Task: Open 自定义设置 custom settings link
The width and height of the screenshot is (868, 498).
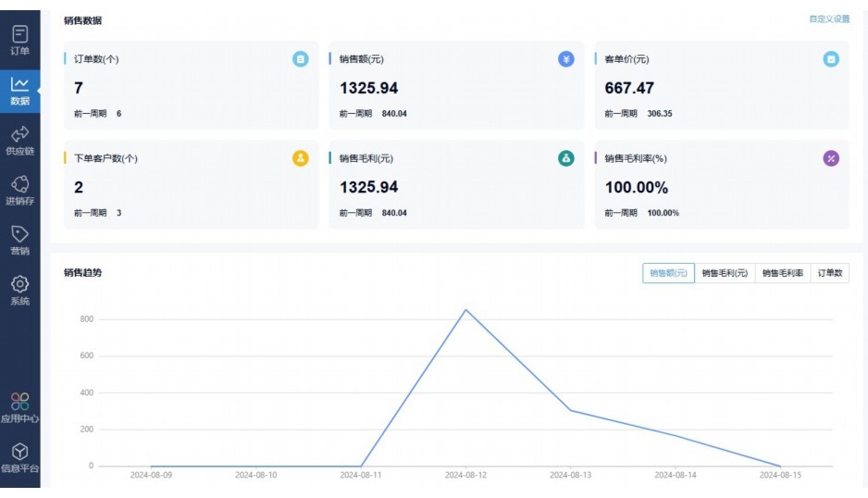Action: click(828, 19)
